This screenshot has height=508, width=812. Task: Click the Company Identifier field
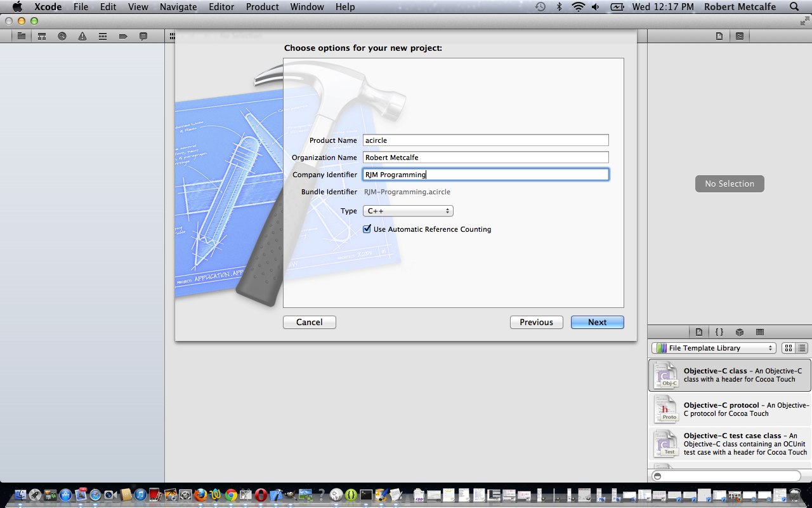[x=485, y=175]
